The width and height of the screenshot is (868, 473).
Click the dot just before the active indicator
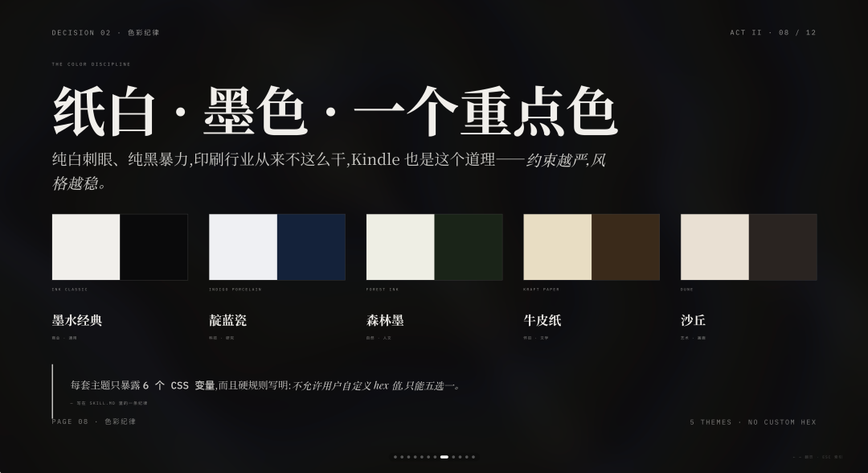[x=435, y=457]
